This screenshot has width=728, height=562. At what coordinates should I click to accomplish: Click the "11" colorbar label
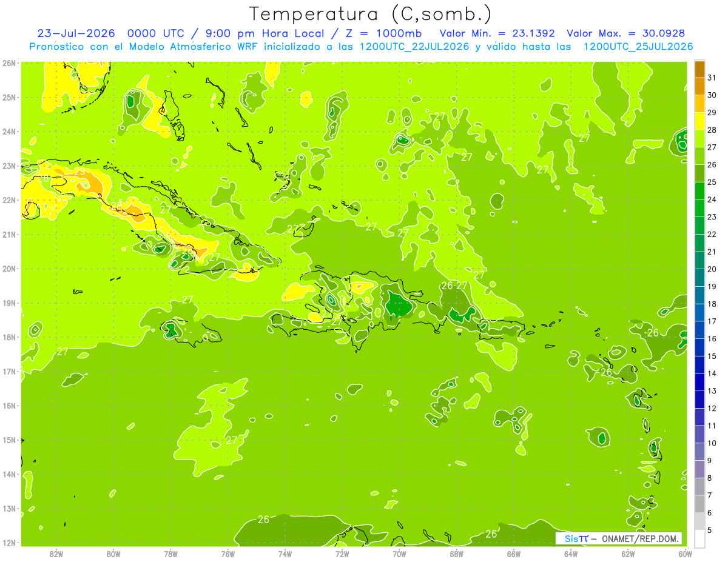pyautogui.click(x=712, y=426)
